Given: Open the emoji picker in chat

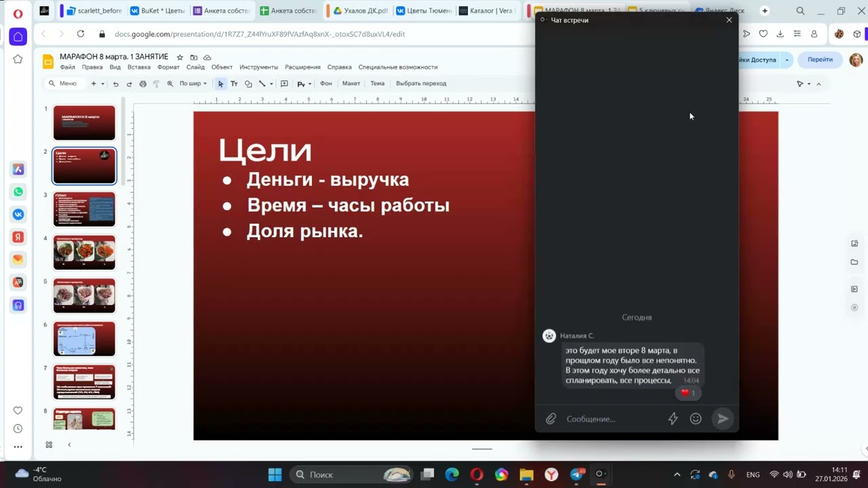Looking at the screenshot, I should point(695,419).
